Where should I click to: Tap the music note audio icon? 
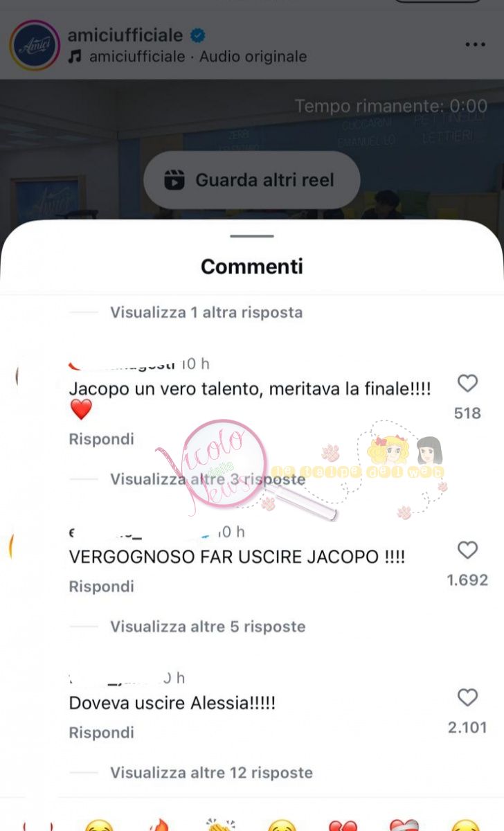click(x=75, y=57)
